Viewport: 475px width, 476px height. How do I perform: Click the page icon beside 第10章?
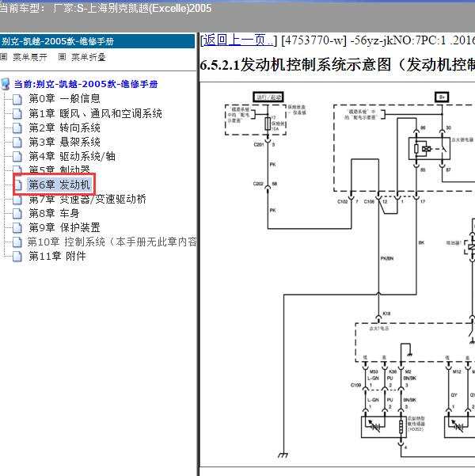point(17,242)
